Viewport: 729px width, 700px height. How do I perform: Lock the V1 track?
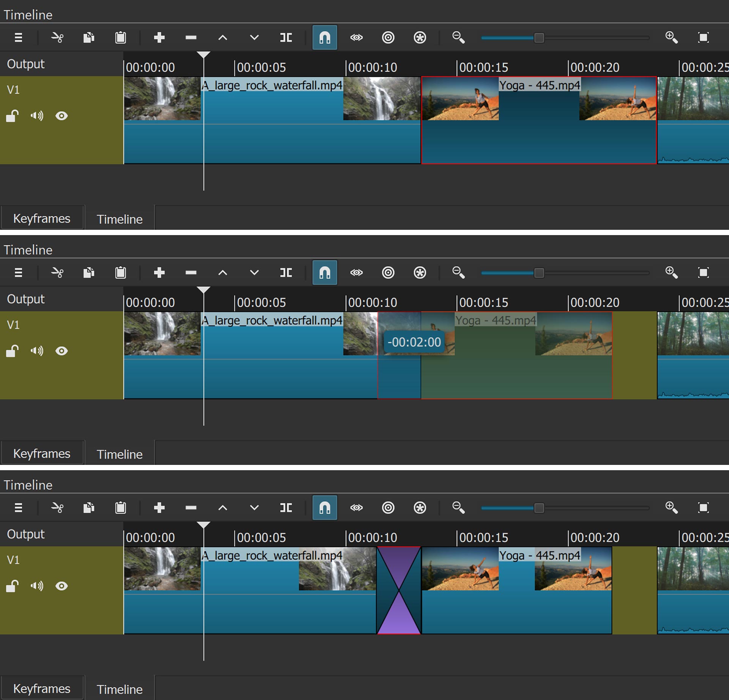tap(12, 116)
